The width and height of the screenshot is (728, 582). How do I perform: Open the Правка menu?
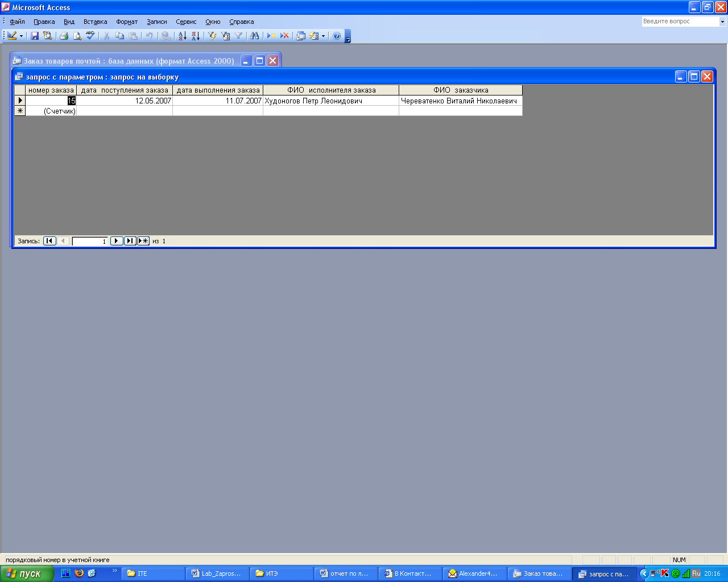pyautogui.click(x=44, y=22)
